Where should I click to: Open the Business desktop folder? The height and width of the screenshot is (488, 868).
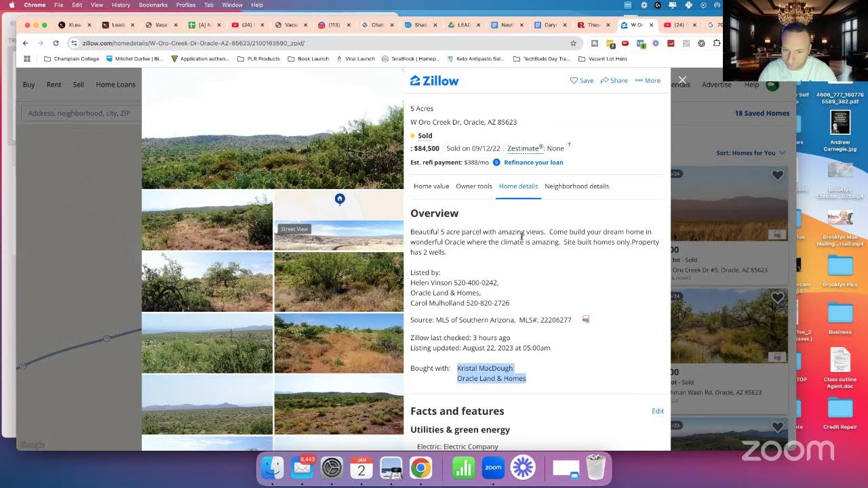[x=840, y=319]
